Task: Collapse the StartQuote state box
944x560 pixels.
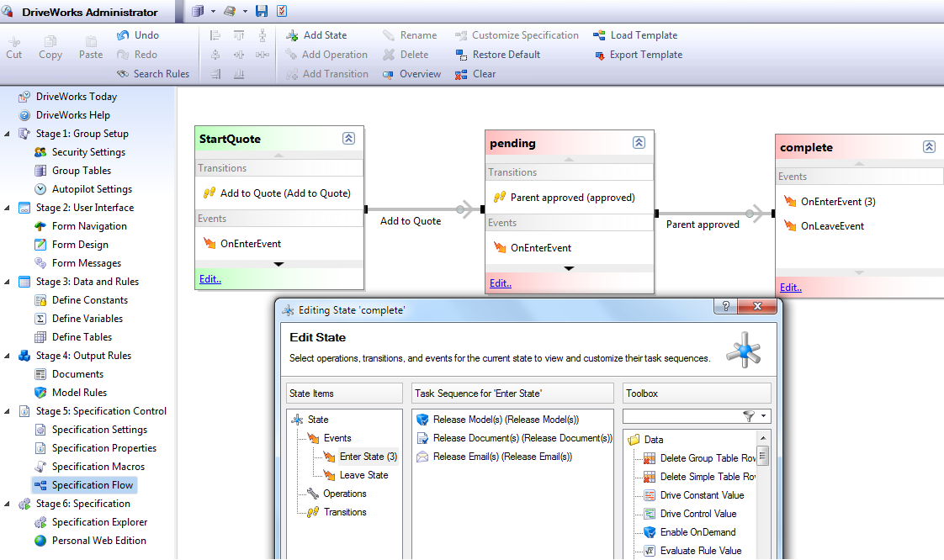Action: [348, 139]
